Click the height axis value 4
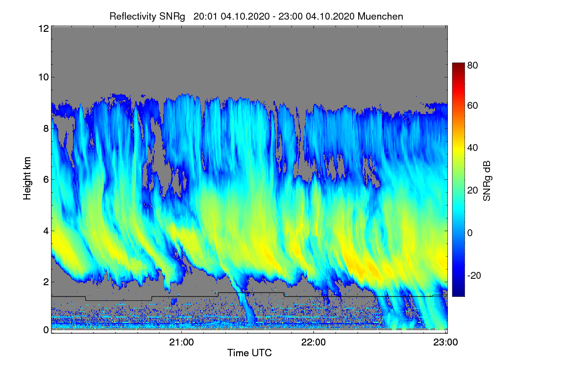The image size is (588, 392). point(45,230)
